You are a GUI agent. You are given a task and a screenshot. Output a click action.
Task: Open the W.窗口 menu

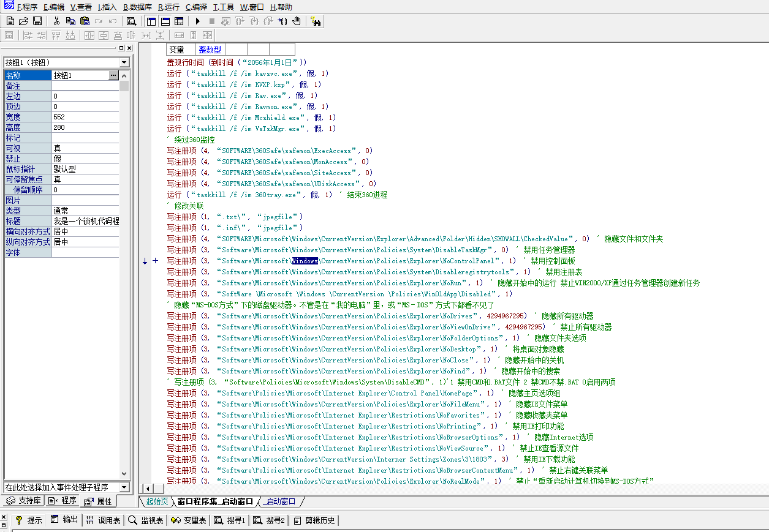252,7
